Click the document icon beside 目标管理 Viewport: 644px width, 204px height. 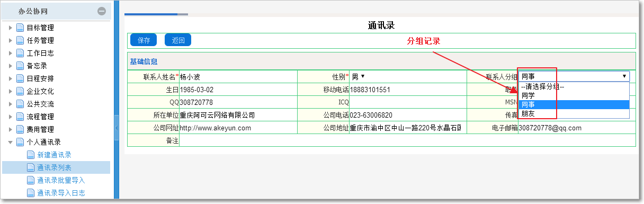(20, 28)
